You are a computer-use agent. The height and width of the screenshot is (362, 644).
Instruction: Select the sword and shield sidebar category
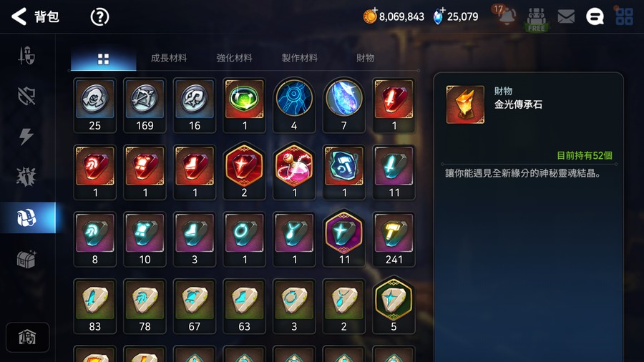pyautogui.click(x=26, y=56)
